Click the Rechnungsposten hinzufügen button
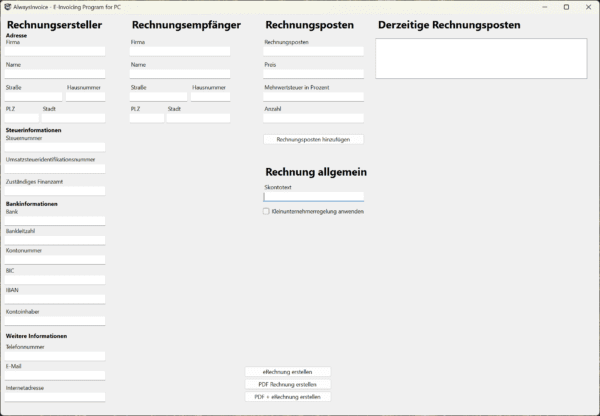This screenshot has height=416, width=600. pyautogui.click(x=313, y=139)
